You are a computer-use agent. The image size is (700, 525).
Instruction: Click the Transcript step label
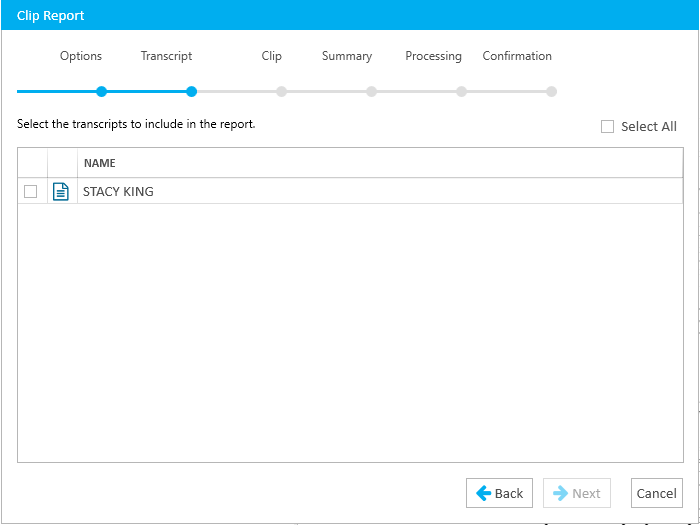[167, 56]
